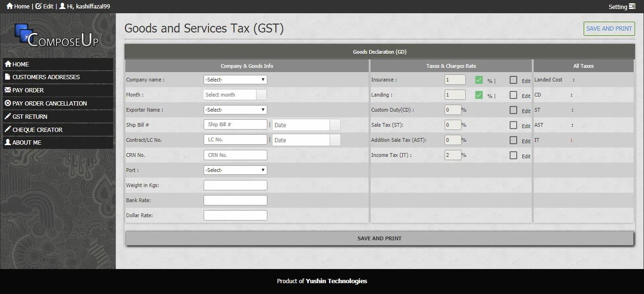
Task: Open the month calendar picker button
Action: coord(261,95)
